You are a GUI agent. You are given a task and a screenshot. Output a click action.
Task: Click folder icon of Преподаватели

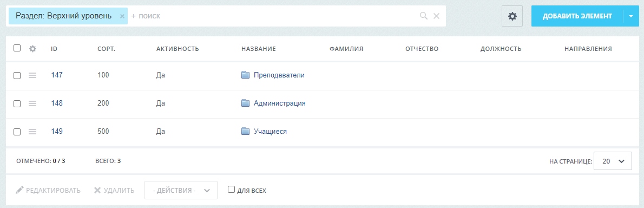246,75
